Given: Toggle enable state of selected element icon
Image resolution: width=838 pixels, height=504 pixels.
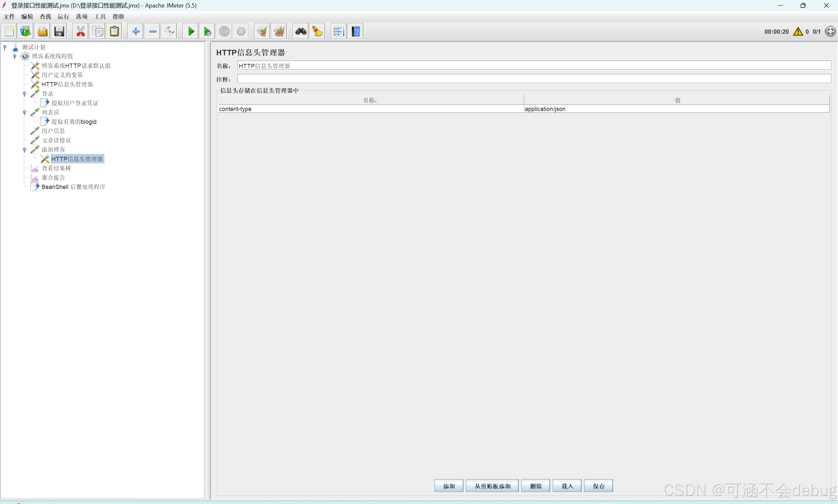Looking at the screenshot, I should click(169, 31).
